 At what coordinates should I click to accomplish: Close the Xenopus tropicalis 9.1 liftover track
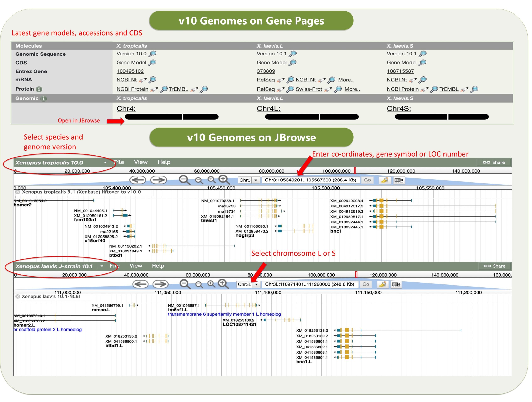click(x=17, y=192)
